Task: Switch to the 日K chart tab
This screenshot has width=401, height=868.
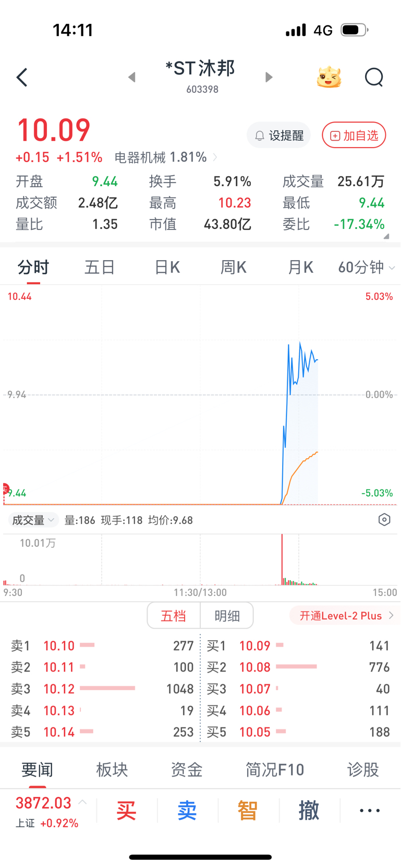Action: (167, 267)
